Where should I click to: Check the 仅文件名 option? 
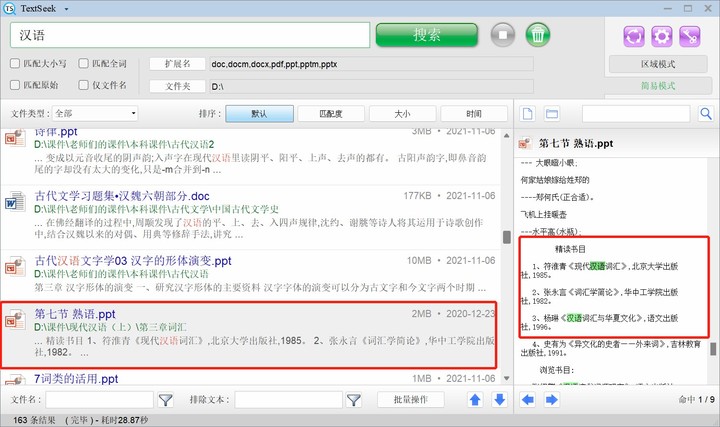coord(84,85)
